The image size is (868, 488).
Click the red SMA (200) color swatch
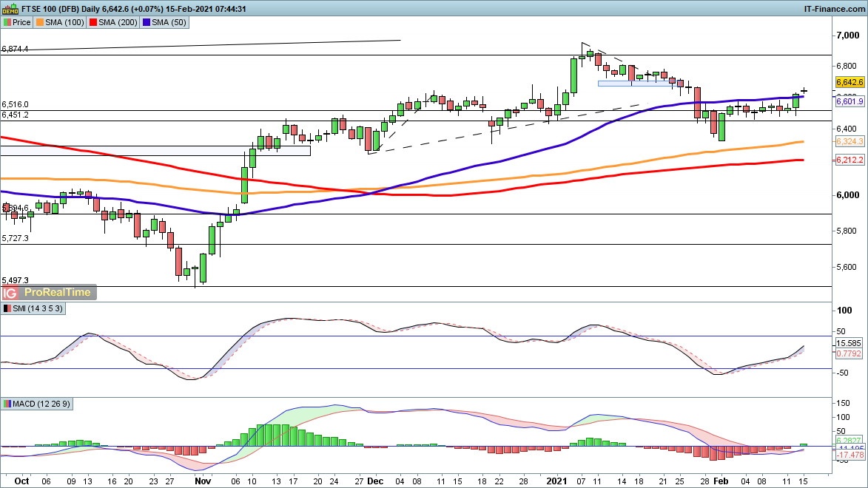point(92,23)
